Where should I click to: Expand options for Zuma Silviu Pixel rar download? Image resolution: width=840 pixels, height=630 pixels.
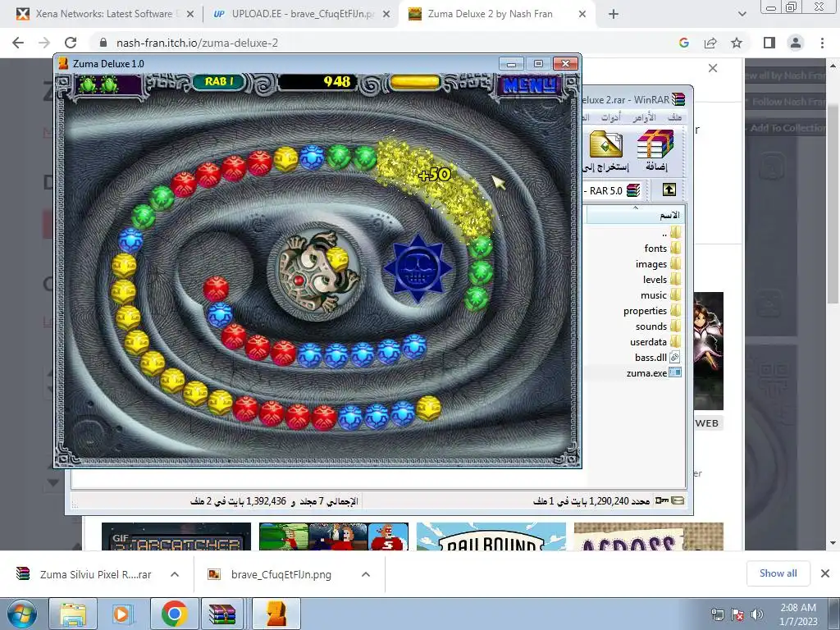(x=175, y=574)
